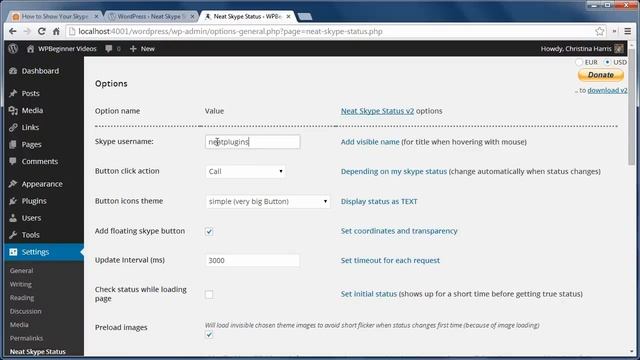The width and height of the screenshot is (640, 360).
Task: Click into Skype username field
Action: click(253, 142)
